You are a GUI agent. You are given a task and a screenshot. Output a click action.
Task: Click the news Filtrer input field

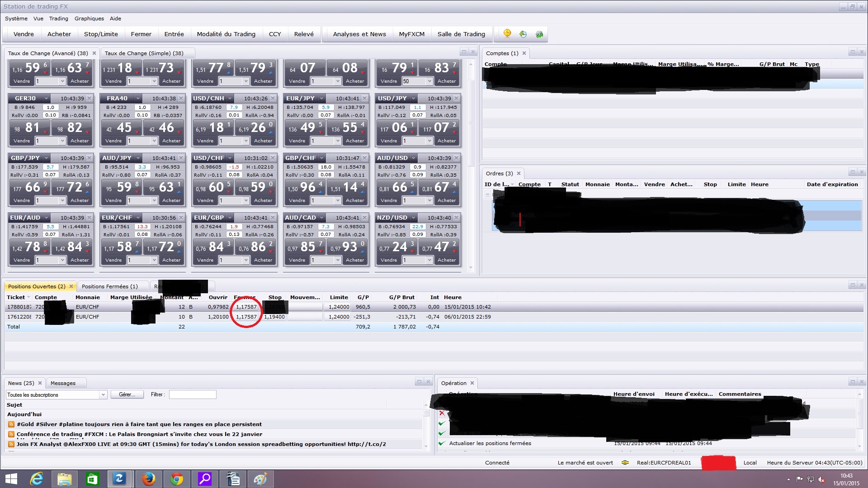[193, 395]
